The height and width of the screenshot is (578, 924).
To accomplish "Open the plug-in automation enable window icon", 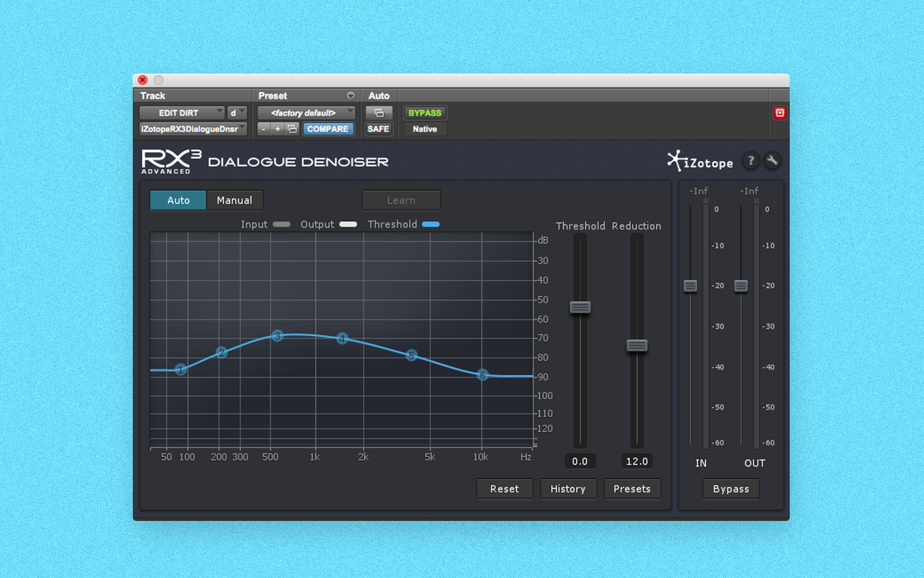I will coord(379,113).
